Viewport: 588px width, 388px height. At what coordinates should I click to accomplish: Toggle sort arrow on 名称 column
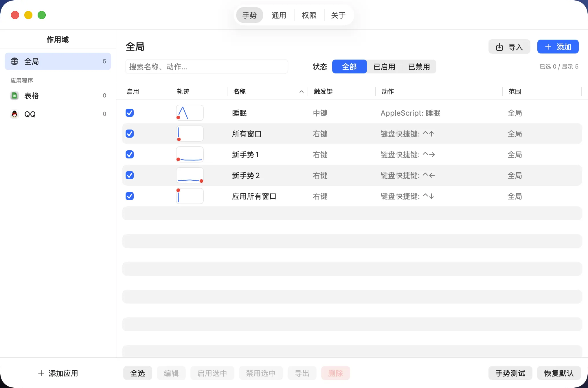pyautogui.click(x=301, y=92)
